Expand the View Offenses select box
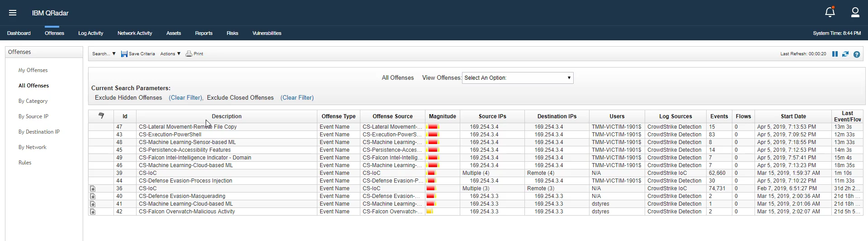Screen dimensions: 868x241 tap(518, 78)
